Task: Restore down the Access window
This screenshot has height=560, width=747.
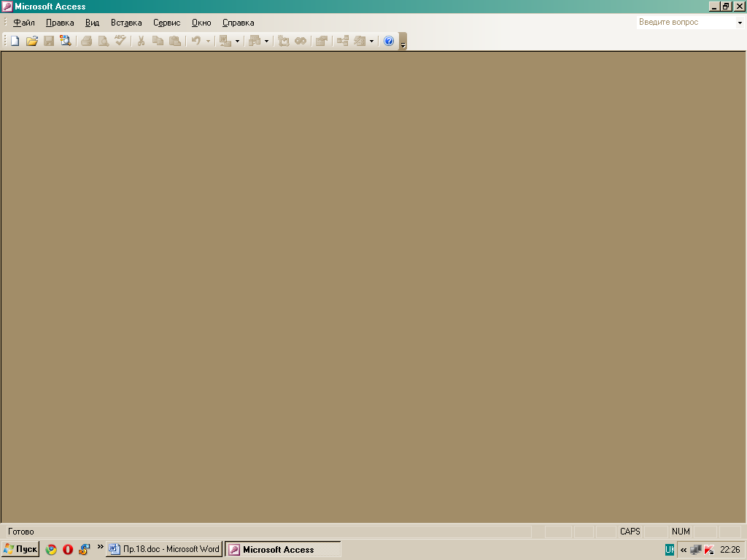Action: [x=726, y=6]
